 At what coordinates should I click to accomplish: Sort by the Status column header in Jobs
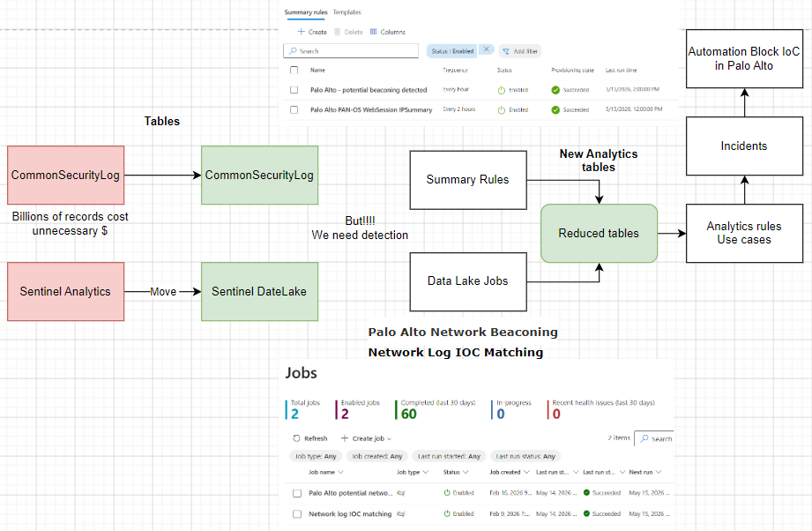tap(455, 472)
